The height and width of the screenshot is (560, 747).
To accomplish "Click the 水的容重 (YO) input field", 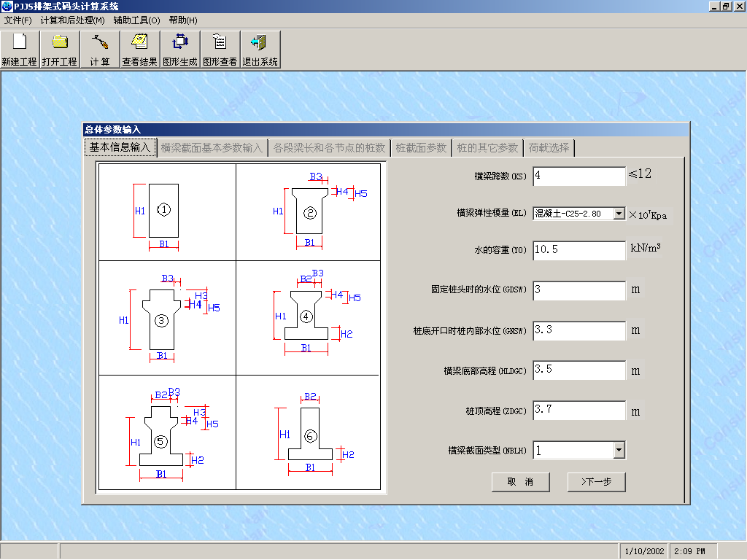I will coord(578,250).
